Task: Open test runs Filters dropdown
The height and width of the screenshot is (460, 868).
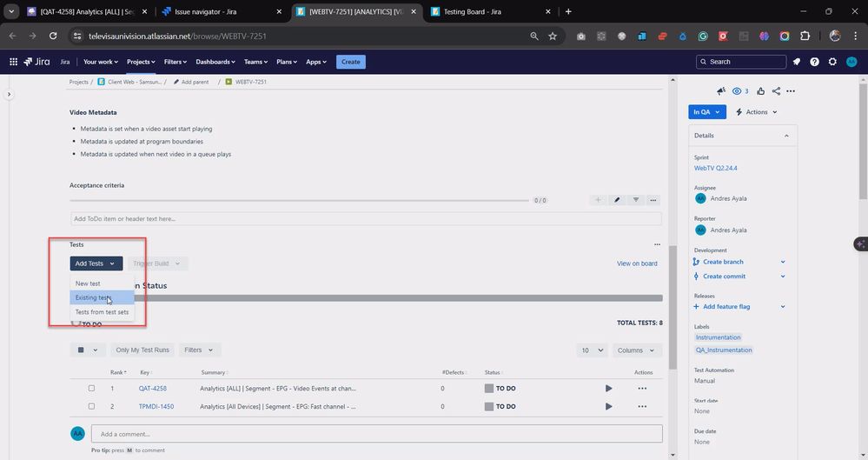Action: [199, 350]
